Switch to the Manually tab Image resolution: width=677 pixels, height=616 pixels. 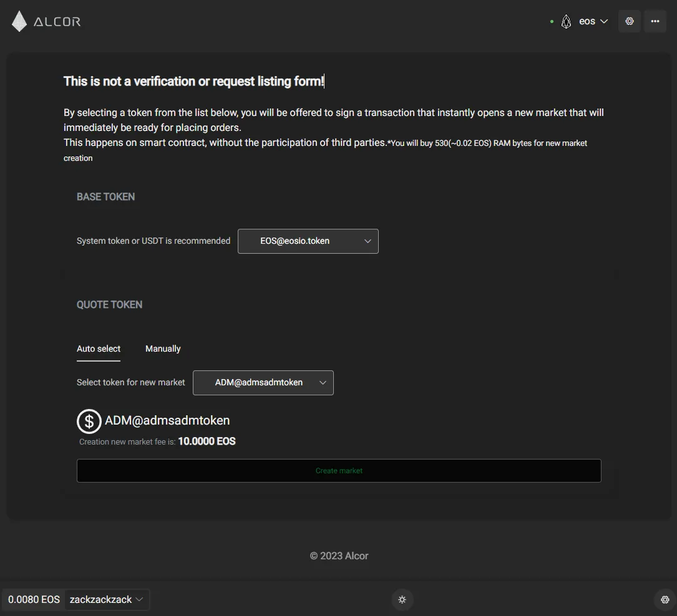[x=163, y=349]
